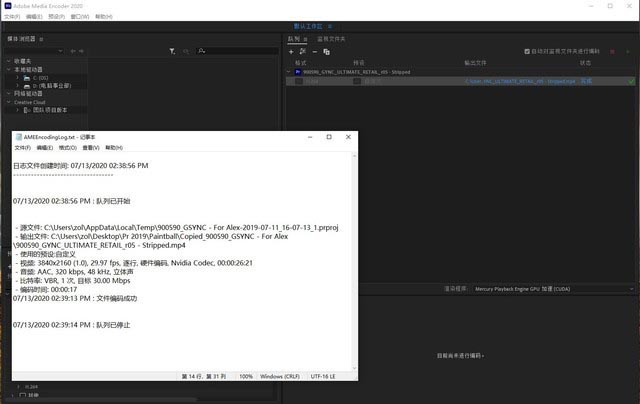The image size is (640, 404).
Task: Click the Media Encoder app logo icon
Action: point(8,6)
